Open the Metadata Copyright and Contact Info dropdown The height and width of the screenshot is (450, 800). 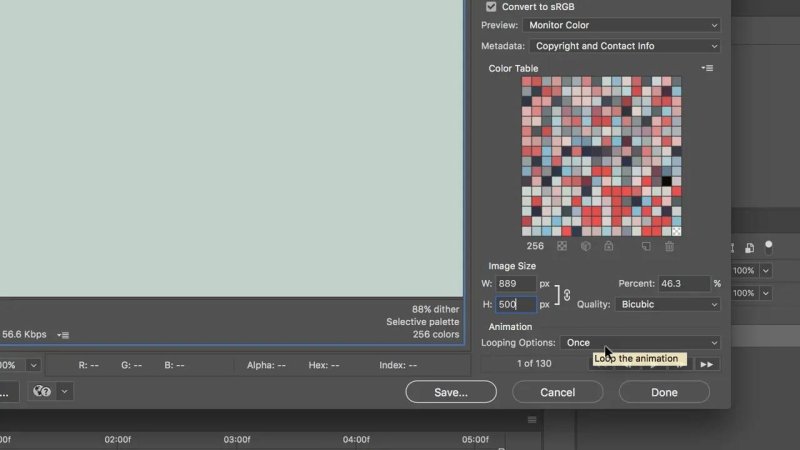point(625,46)
